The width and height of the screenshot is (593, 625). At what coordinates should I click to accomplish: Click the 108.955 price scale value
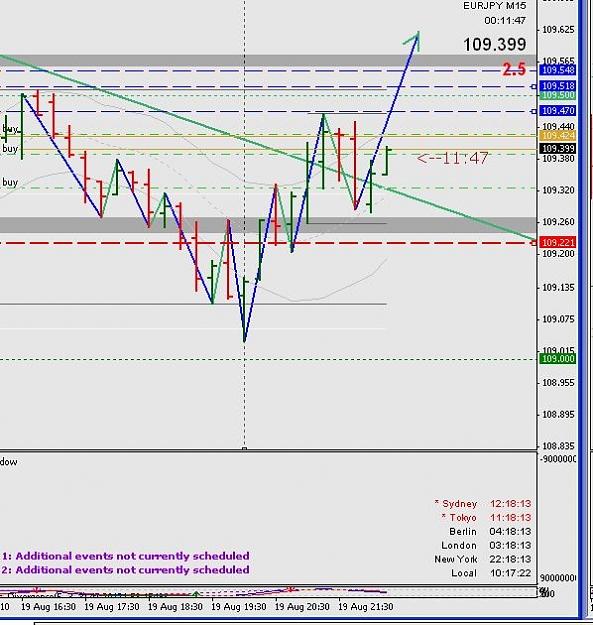[x=558, y=383]
